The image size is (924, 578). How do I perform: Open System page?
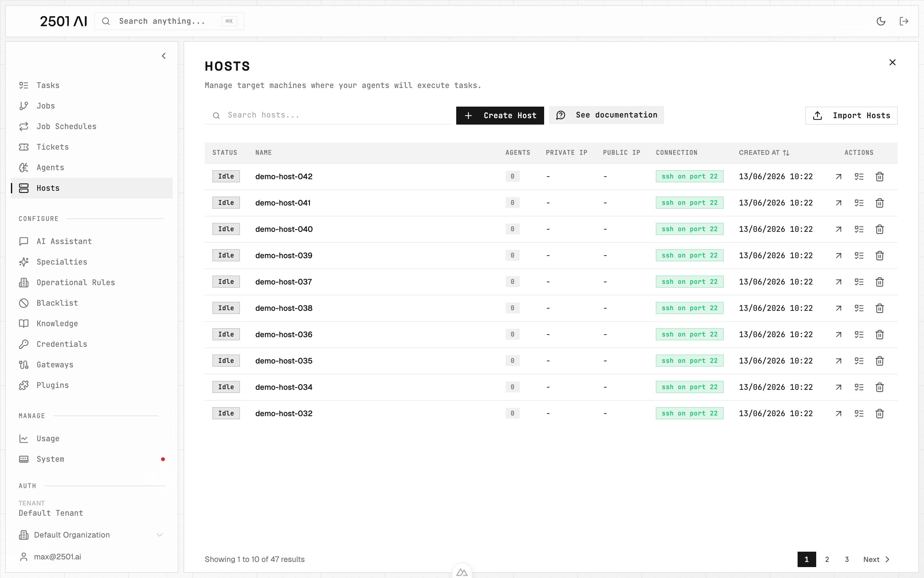coord(92,459)
